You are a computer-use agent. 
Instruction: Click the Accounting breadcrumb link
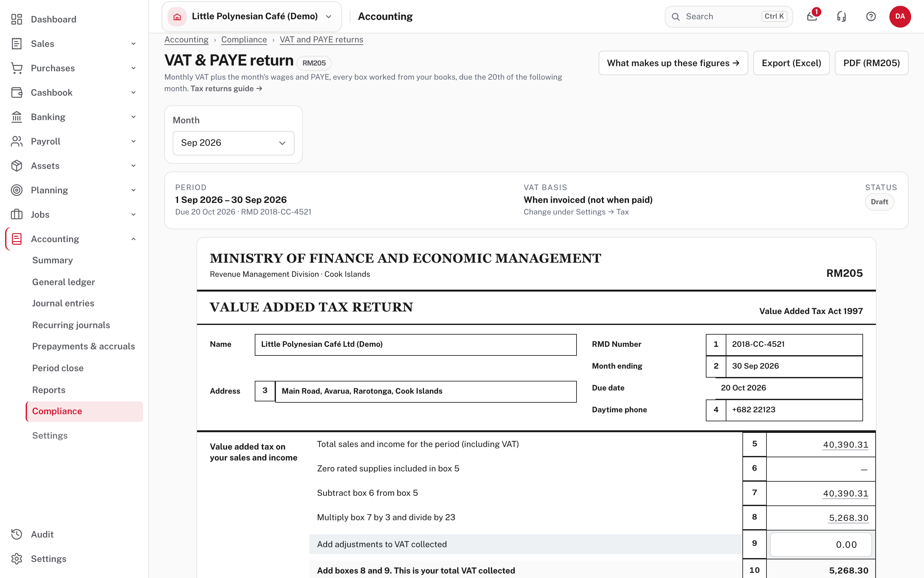[x=186, y=39]
